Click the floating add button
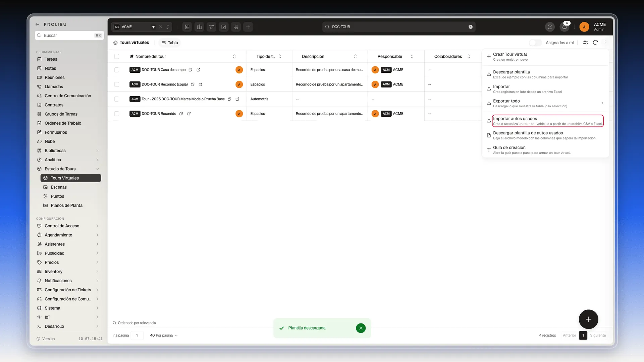This screenshot has height=362, width=644. [x=588, y=319]
